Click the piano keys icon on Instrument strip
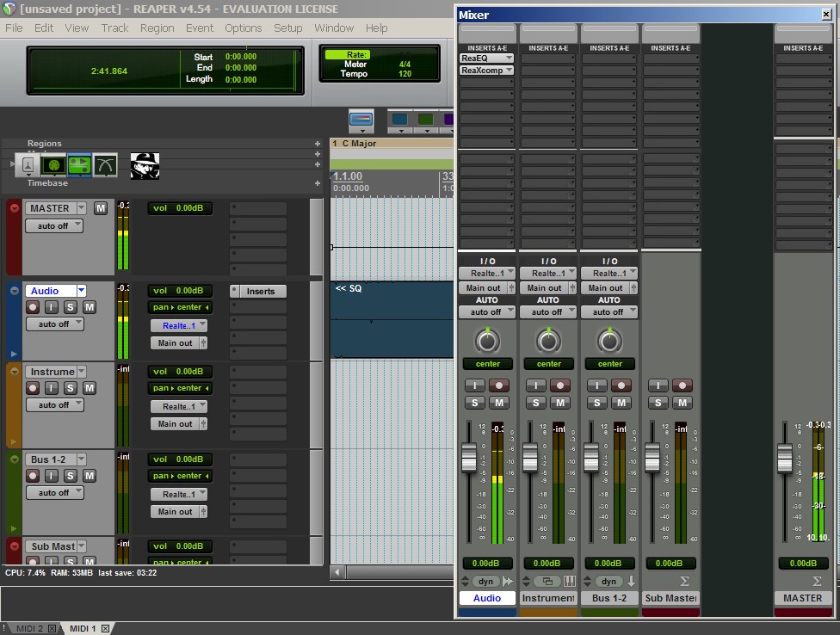Viewport: 840px width, 635px height. (569, 582)
